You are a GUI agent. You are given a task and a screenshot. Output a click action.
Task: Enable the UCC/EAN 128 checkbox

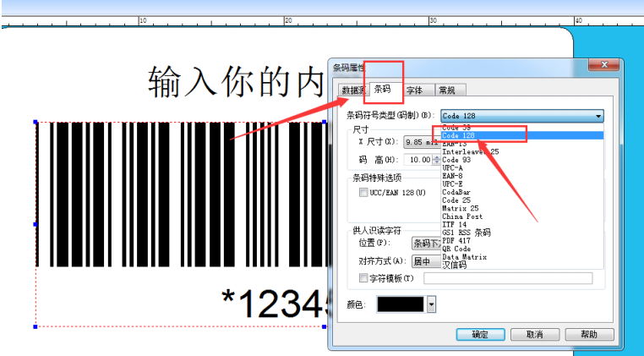click(363, 193)
